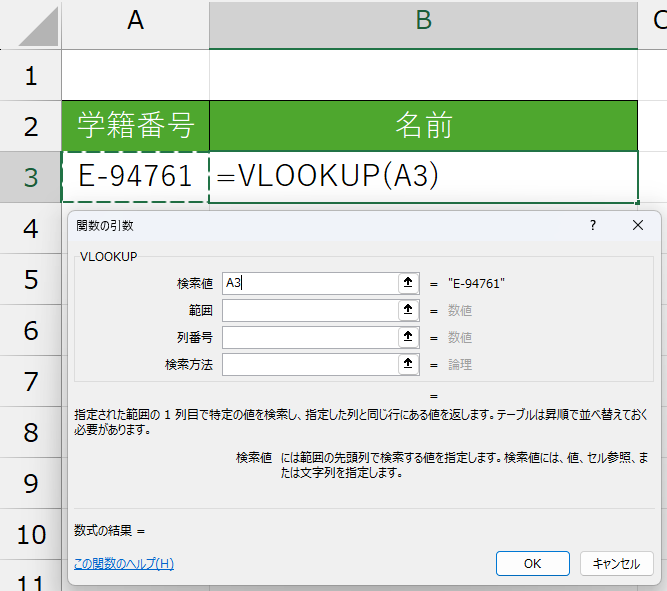
Task: Click the 学籍番号 header cell
Action: [x=135, y=126]
